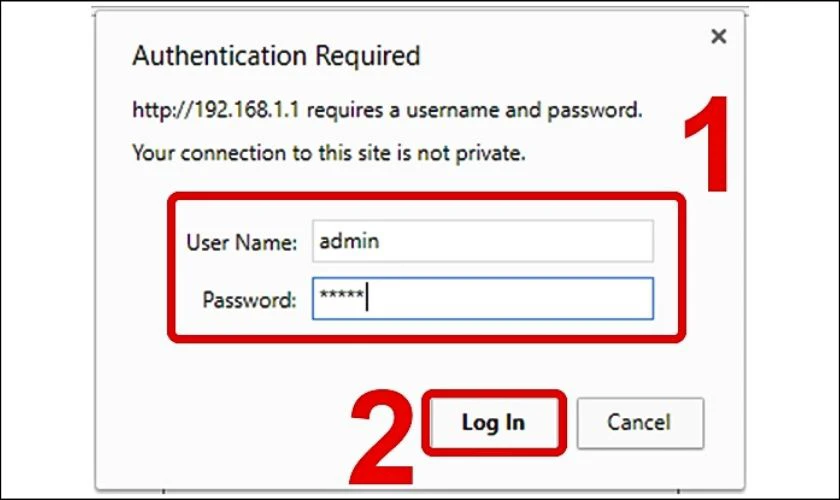Focus the Password input field

pyautogui.click(x=482, y=298)
